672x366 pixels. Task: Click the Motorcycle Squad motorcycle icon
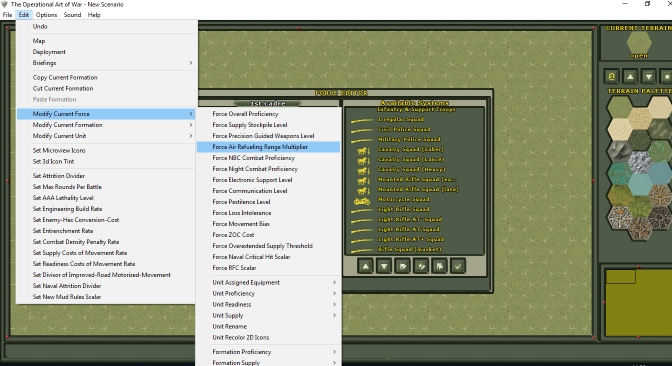click(362, 200)
